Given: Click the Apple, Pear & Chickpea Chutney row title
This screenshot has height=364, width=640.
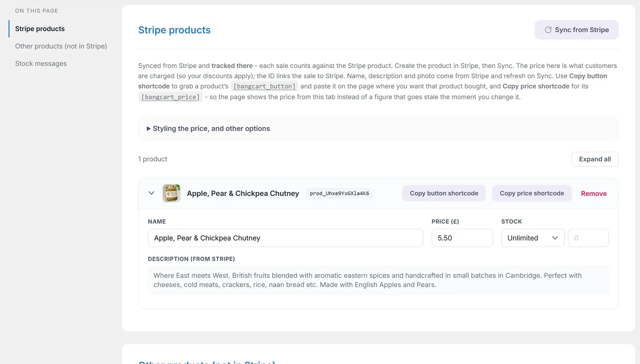Looking at the screenshot, I should coord(243,193).
